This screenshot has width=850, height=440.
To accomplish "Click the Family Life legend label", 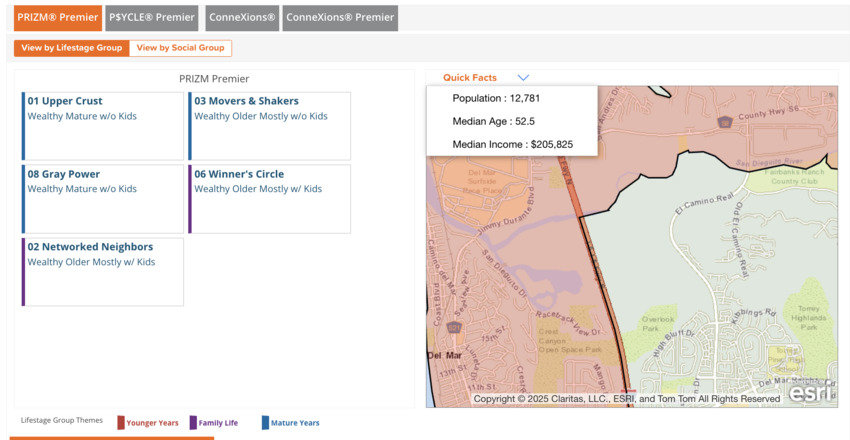I will click(218, 423).
